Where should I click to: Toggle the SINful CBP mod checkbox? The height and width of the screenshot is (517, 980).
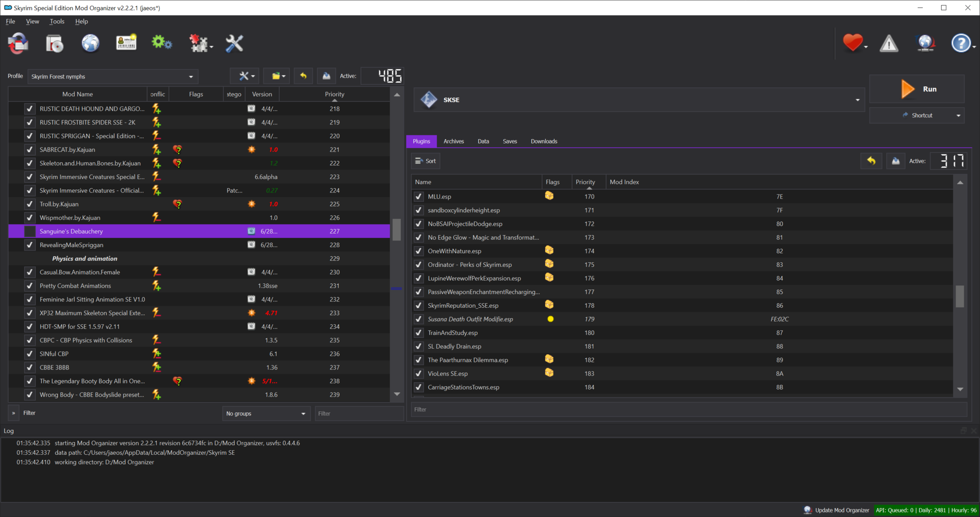[30, 354]
